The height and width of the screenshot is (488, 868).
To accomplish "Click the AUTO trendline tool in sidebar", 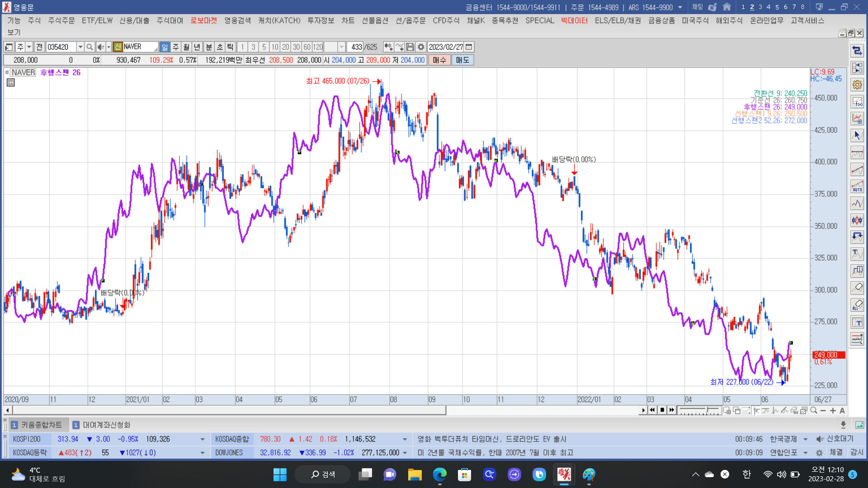I will click(x=857, y=186).
